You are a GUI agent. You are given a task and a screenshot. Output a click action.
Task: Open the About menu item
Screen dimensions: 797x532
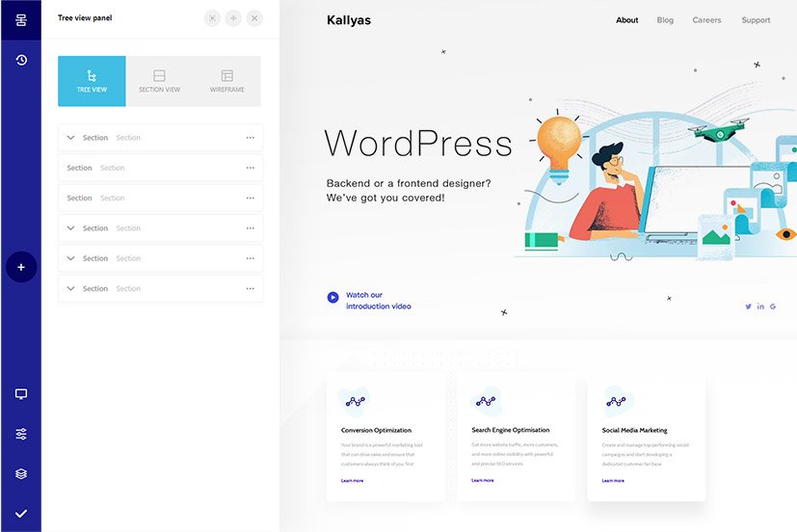point(626,20)
